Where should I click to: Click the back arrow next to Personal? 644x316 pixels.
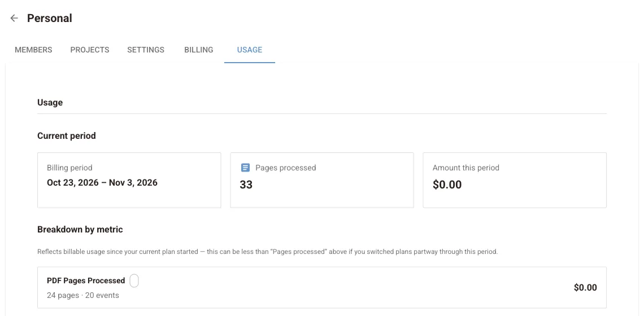tap(14, 18)
